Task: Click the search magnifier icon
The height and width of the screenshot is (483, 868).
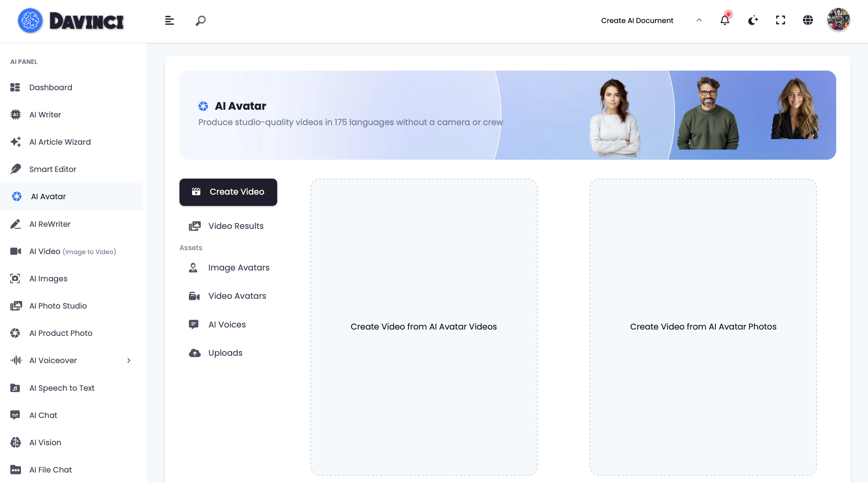Action: tap(200, 21)
